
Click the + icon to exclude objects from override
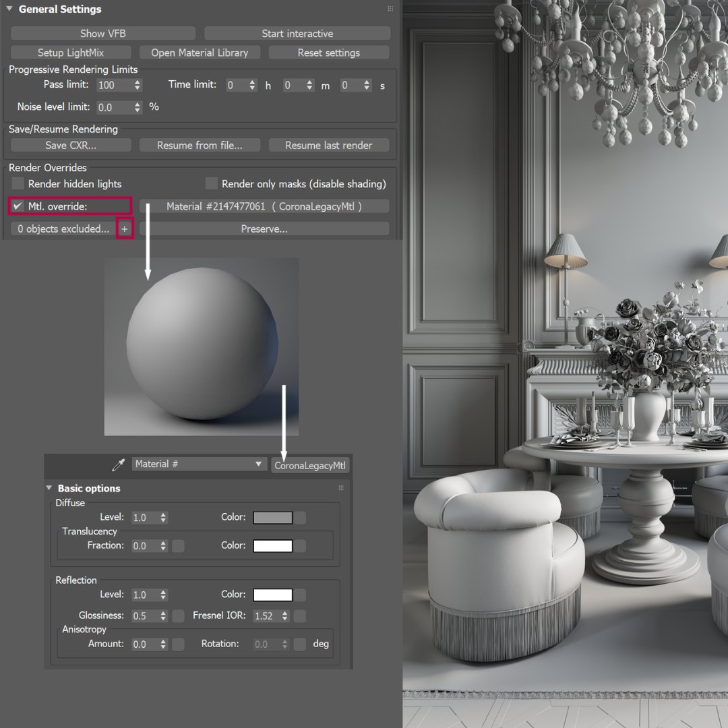[125, 229]
